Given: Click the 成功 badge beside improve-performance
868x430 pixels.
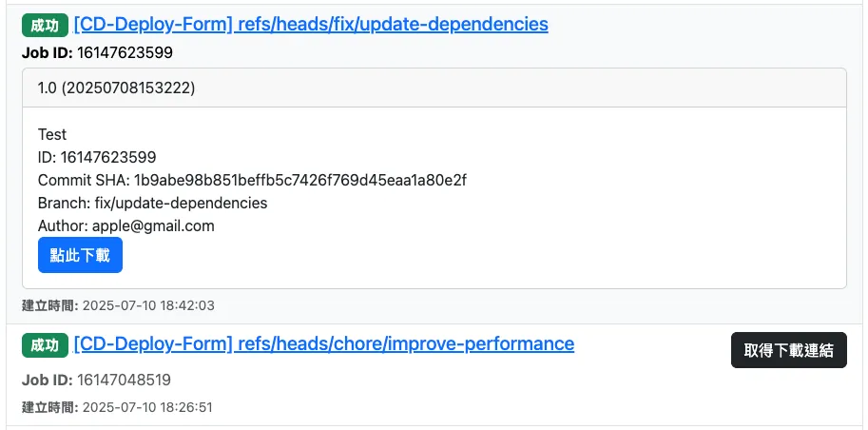Looking at the screenshot, I should click(x=44, y=344).
